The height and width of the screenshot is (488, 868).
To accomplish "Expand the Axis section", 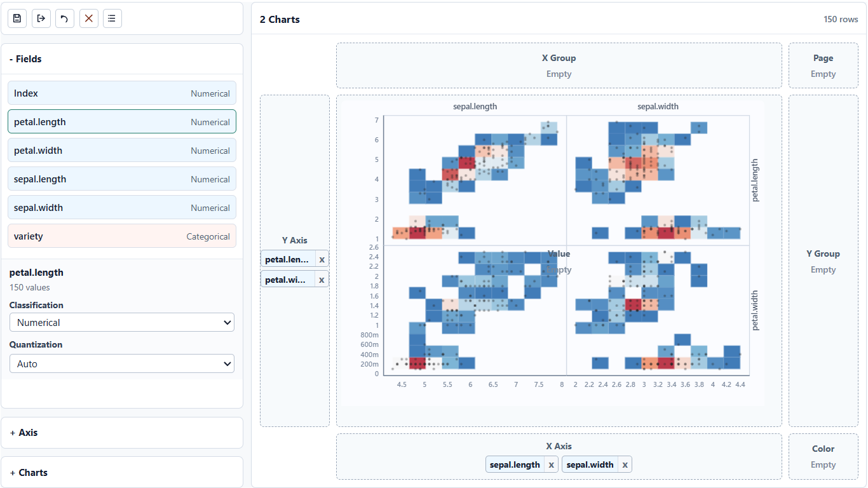I will click(122, 433).
